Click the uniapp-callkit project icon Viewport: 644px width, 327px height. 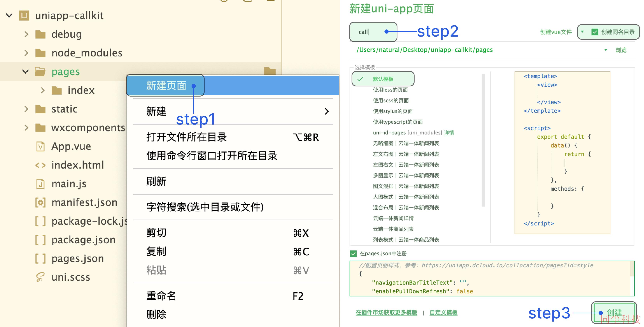pos(24,16)
